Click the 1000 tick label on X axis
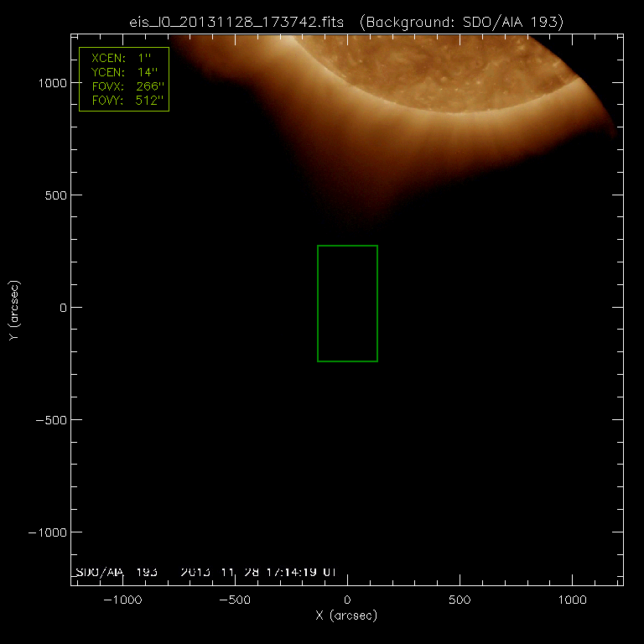 (572, 601)
